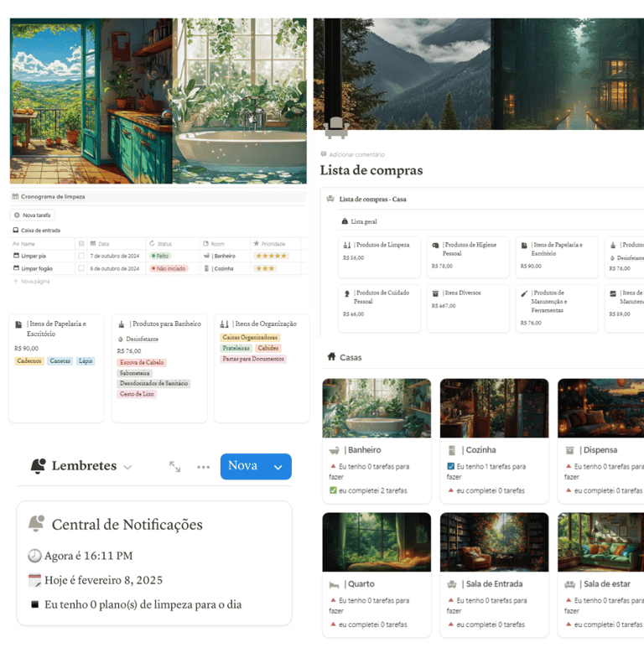Image resolution: width=644 pixels, height=653 pixels.
Task: Check the Limpar fogão task checkbox
Action: tap(81, 268)
